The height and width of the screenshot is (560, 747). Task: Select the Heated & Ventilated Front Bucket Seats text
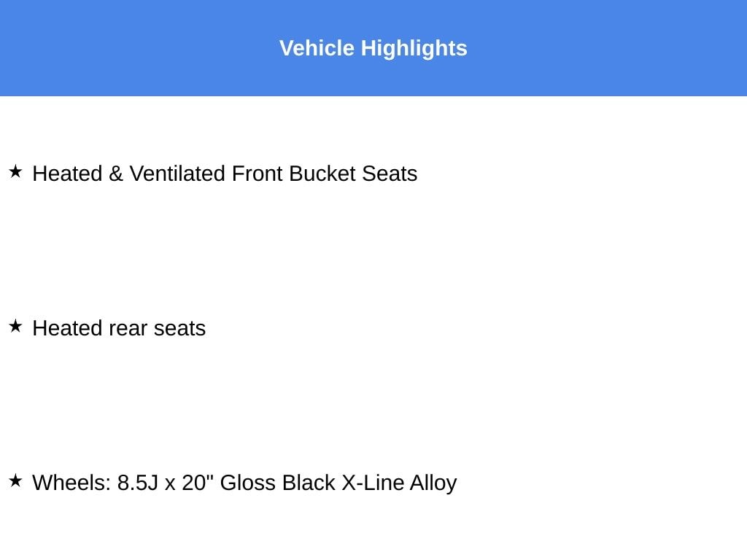pos(225,174)
